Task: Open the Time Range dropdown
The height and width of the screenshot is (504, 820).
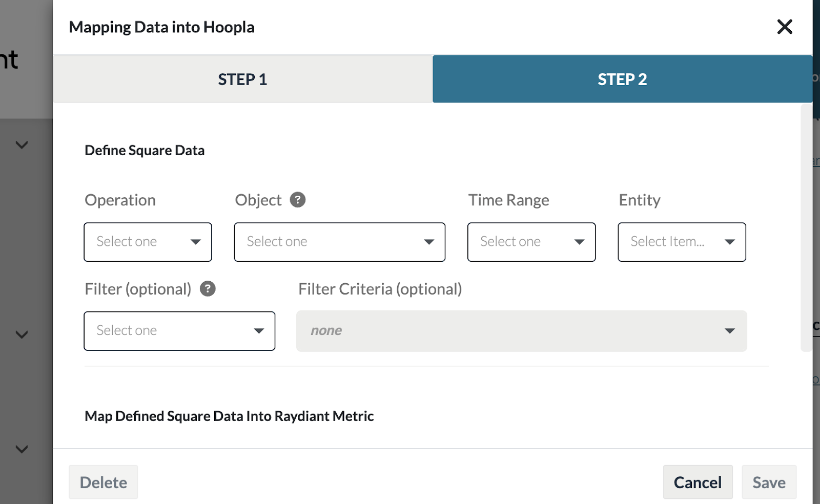Action: (531, 242)
